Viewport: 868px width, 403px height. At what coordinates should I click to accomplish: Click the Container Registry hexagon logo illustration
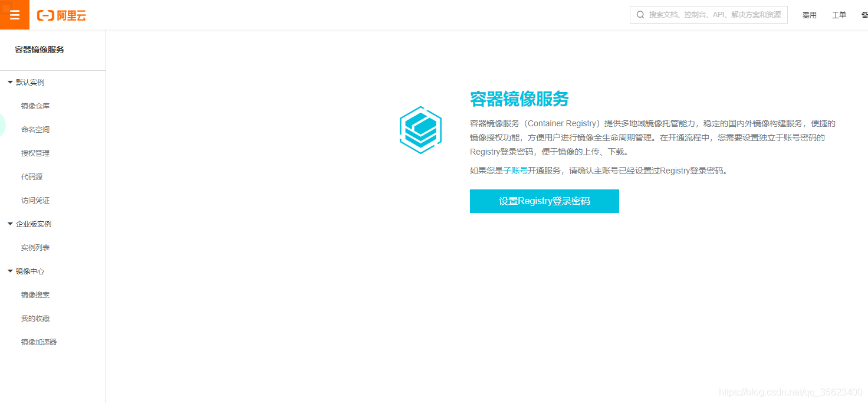tap(420, 130)
